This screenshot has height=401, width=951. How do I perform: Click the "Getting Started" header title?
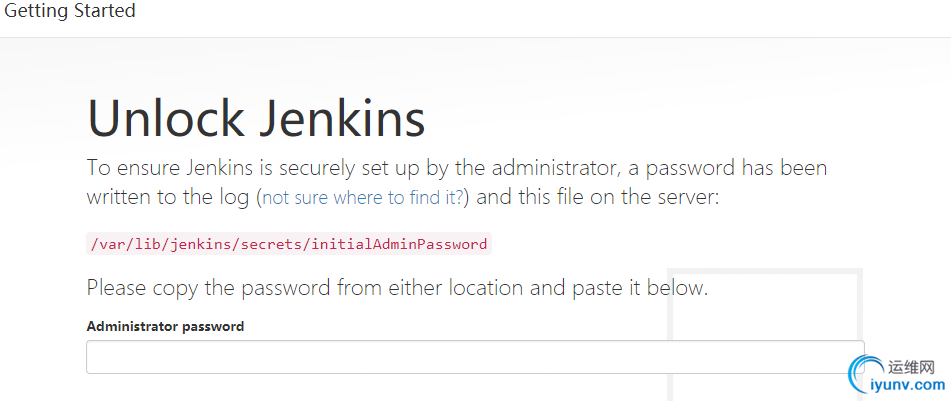[x=70, y=12]
